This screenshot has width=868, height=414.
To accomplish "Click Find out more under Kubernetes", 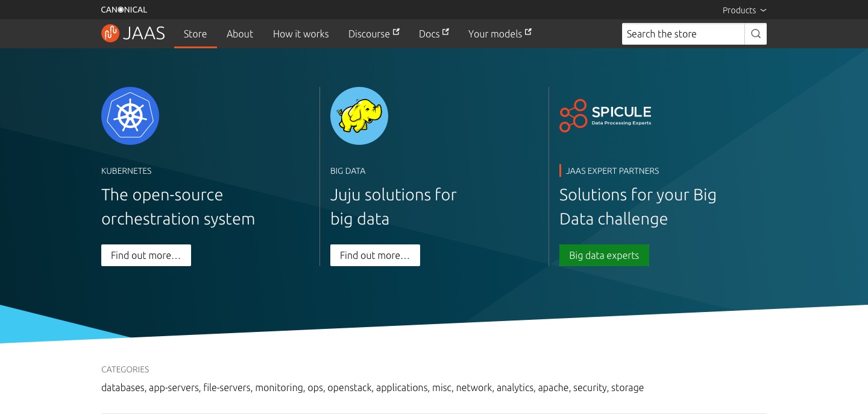I will click(146, 255).
